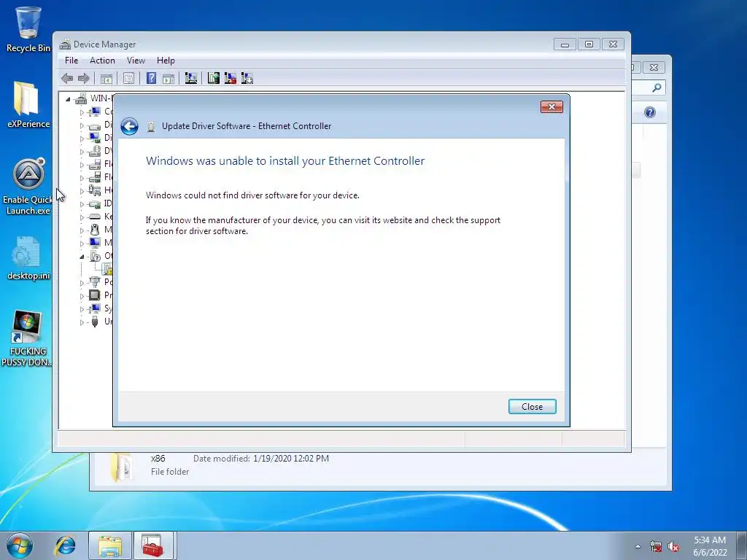Expand the Monitors node

tap(82, 244)
